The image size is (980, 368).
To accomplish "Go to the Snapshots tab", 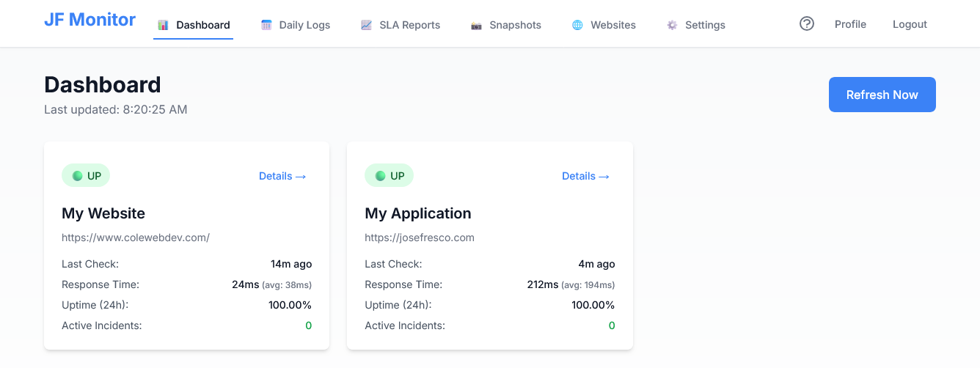I will click(x=515, y=25).
